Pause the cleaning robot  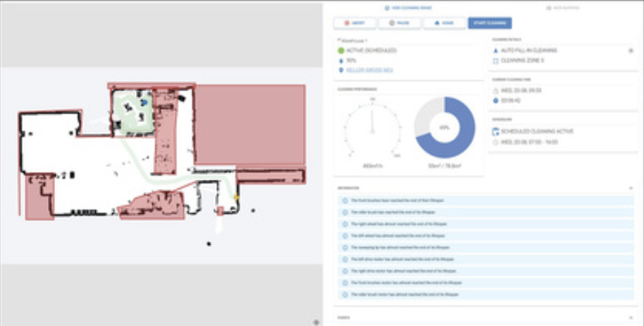[x=399, y=23]
